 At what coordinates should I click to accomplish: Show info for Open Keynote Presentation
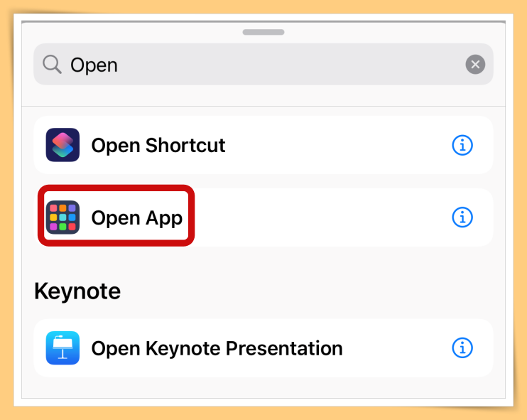click(462, 348)
